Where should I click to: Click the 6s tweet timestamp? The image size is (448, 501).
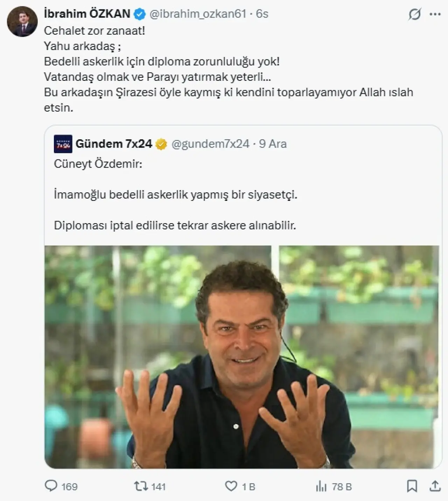[x=262, y=14]
